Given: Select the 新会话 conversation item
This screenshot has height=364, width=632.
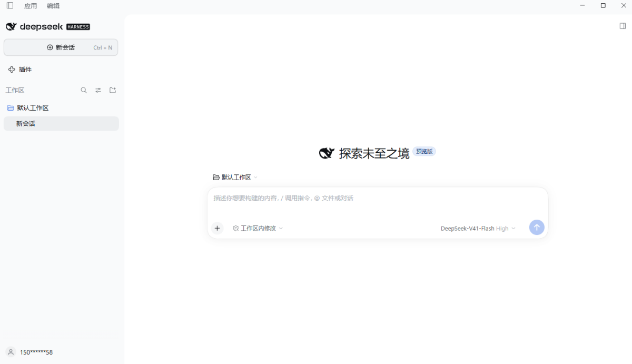Looking at the screenshot, I should tap(61, 123).
